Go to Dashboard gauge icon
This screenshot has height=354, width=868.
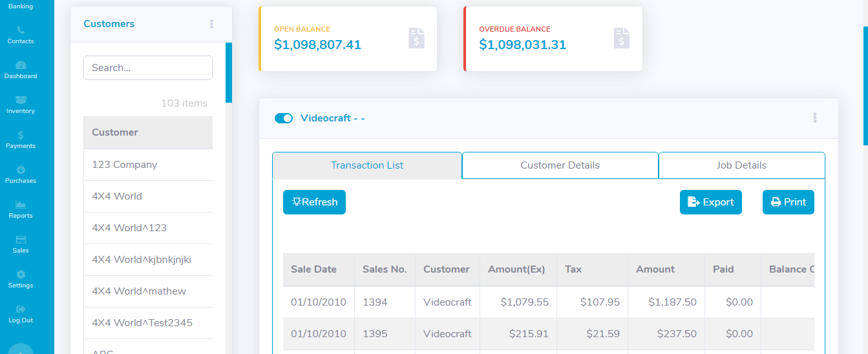tap(21, 65)
